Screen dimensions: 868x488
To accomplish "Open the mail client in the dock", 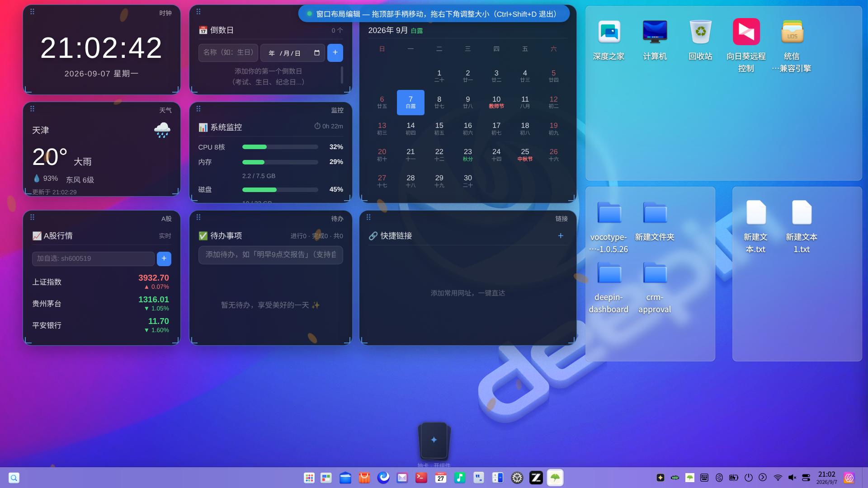I will [402, 478].
